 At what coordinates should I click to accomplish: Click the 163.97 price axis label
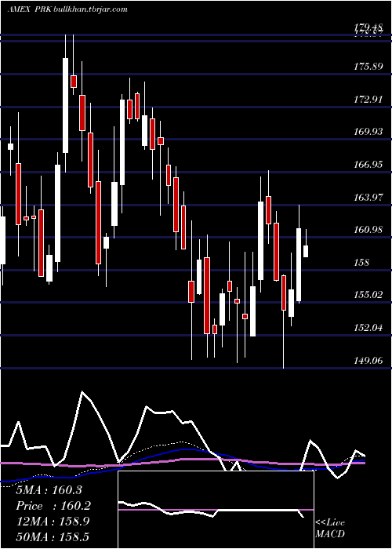click(x=368, y=197)
